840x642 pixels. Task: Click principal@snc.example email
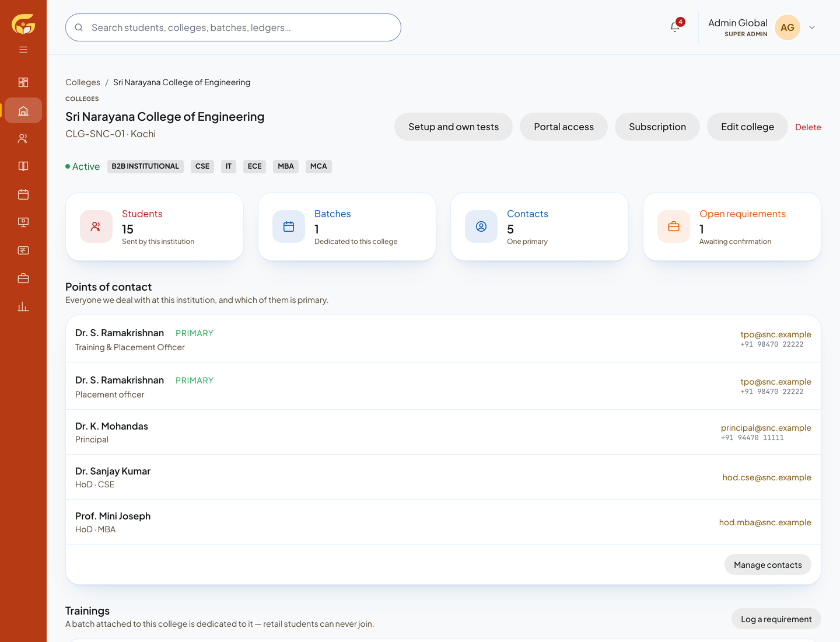[x=766, y=428]
